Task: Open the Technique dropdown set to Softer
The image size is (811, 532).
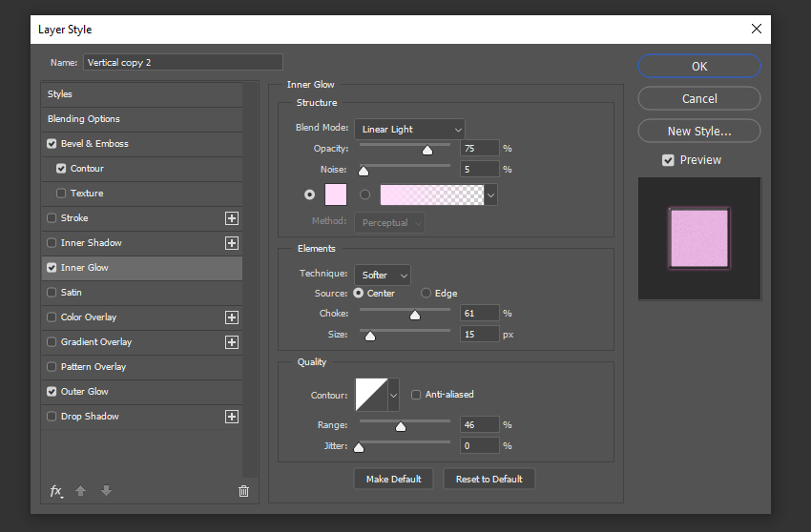Action: 383,275
